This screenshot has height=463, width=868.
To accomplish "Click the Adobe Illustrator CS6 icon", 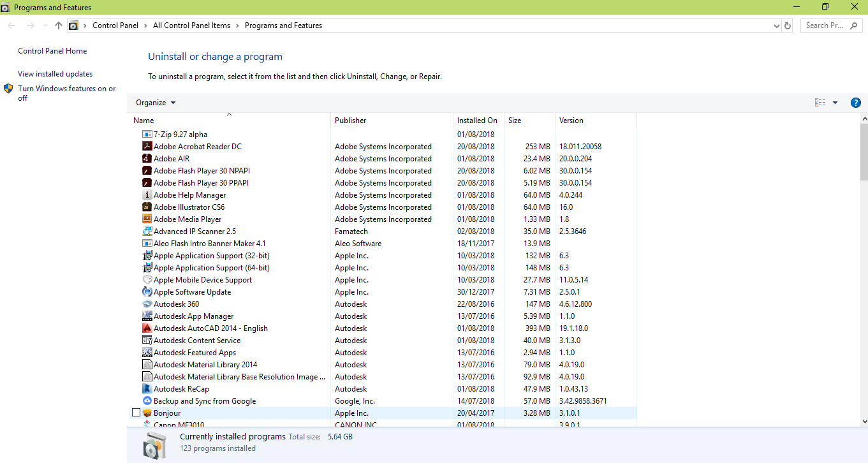I will [x=146, y=207].
